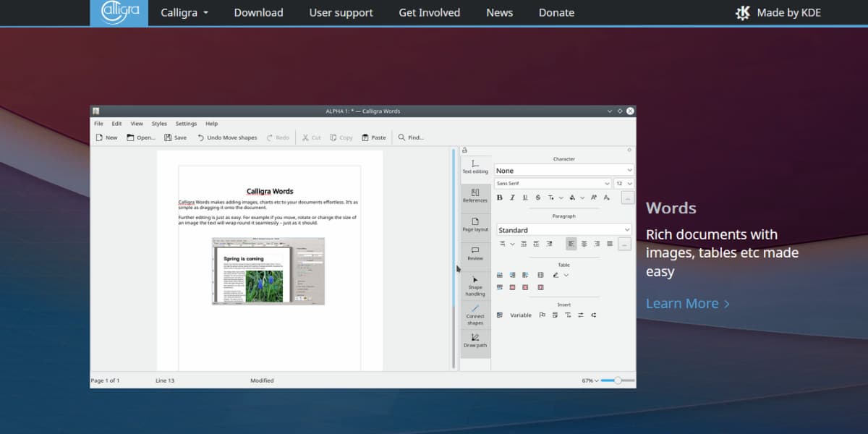Choose the Shape handling tool
The height and width of the screenshot is (434, 868).
tap(475, 286)
